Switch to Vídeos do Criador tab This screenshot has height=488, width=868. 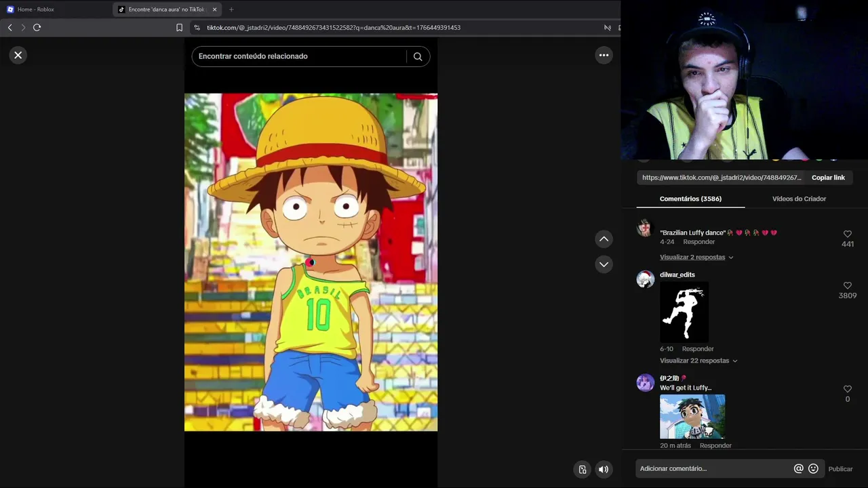point(799,199)
